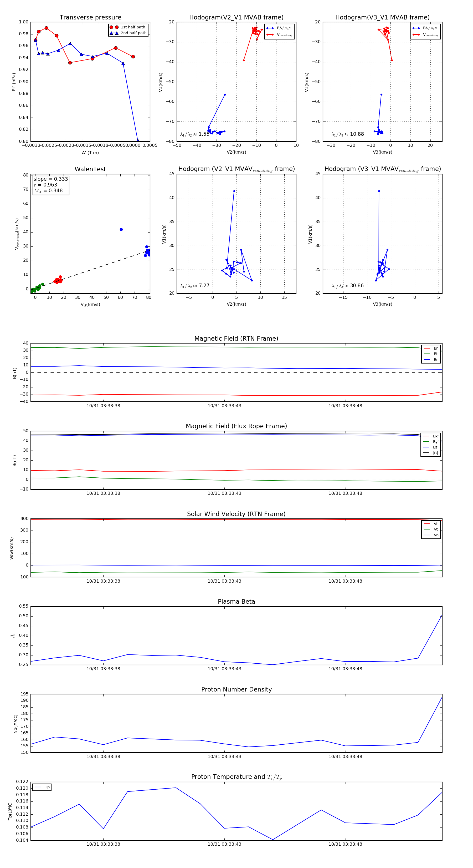This screenshot has height=868, width=473.
Task: Click the 'Plasma Beta' plot title
Action: (236, 602)
